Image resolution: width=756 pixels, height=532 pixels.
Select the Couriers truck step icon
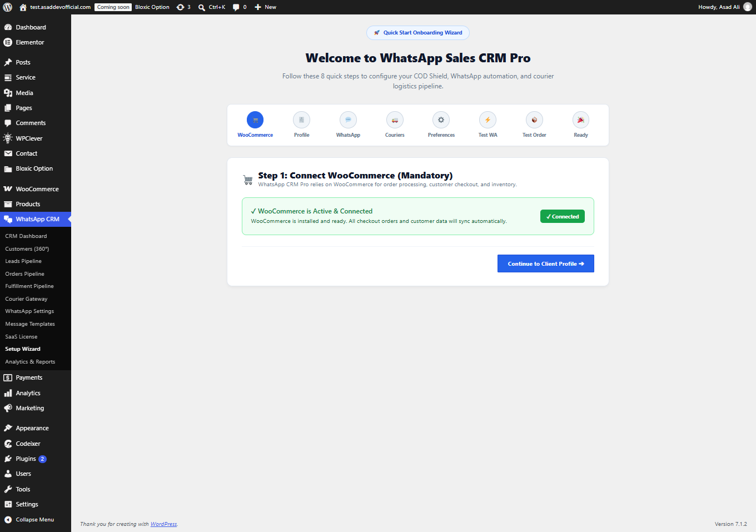395,120
